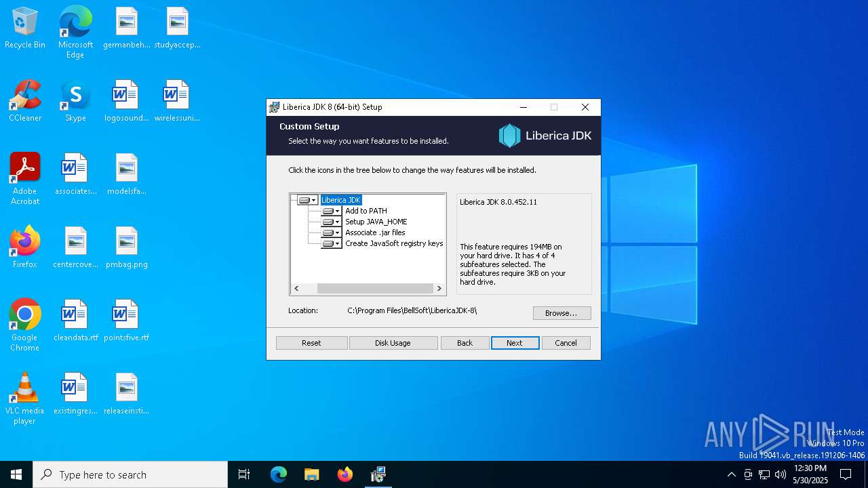Open Firefox from the taskbar

(345, 474)
